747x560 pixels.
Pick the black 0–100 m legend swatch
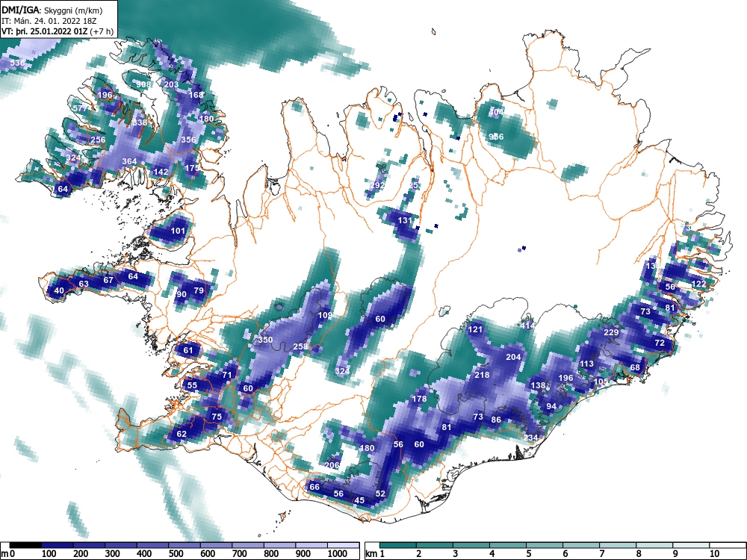(x=25, y=545)
